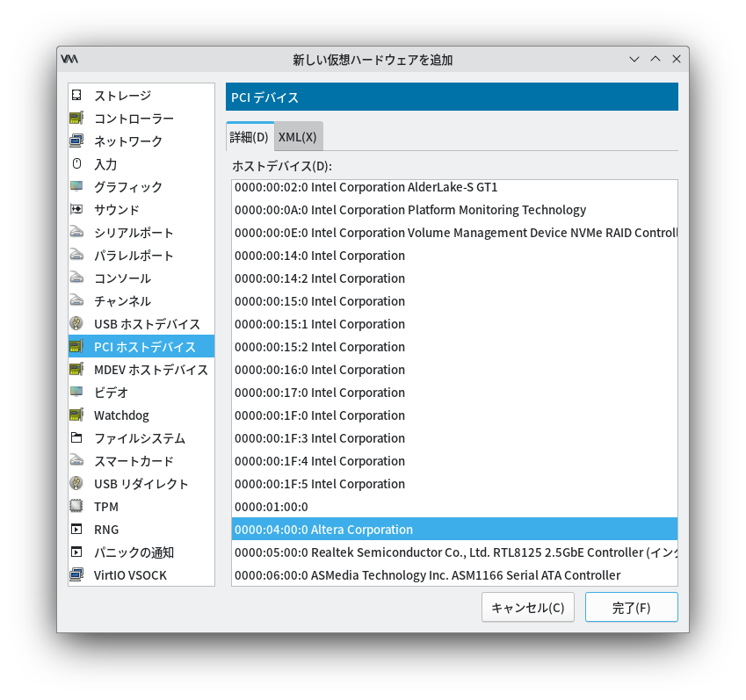Select device 0000:00:15:0 Intel Corporation
746x700 pixels.
[454, 301]
